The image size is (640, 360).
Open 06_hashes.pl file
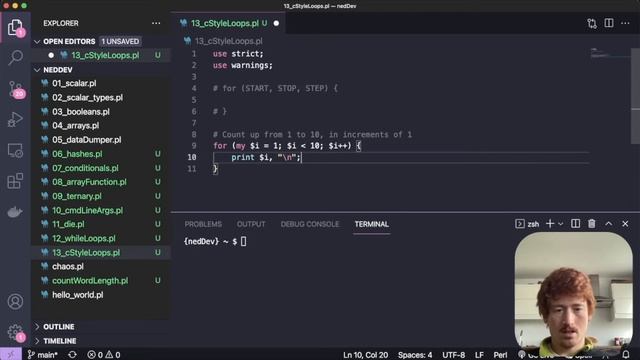[77, 154]
